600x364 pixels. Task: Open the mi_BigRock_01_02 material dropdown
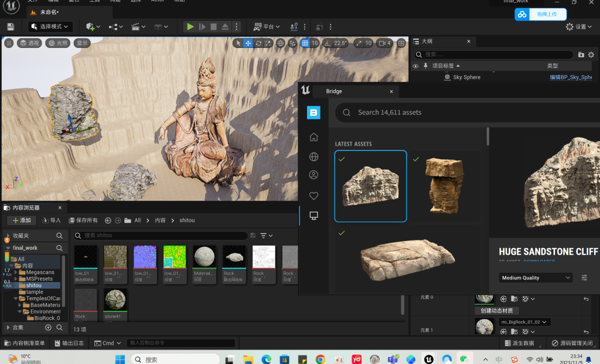pos(524,322)
